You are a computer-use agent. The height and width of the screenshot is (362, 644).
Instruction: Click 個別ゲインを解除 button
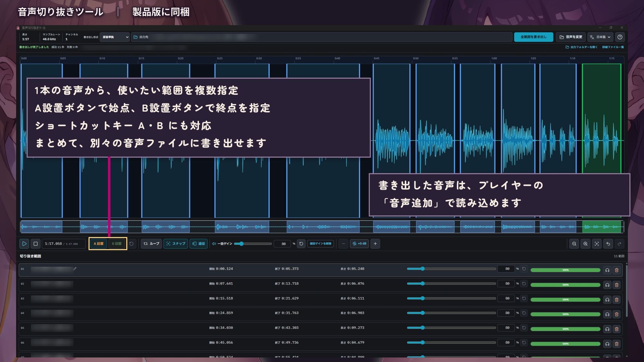pos(320,244)
